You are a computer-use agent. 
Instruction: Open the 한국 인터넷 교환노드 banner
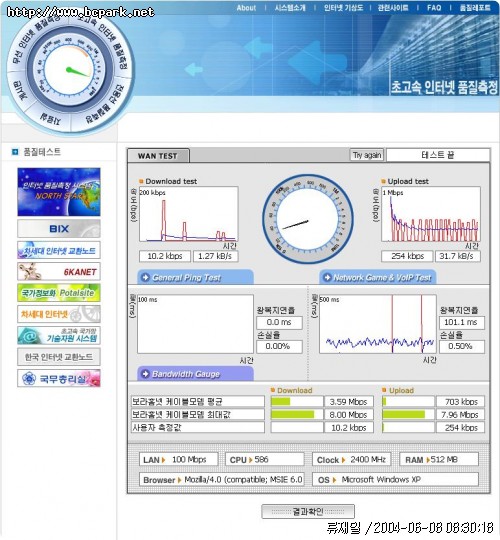[x=59, y=357]
